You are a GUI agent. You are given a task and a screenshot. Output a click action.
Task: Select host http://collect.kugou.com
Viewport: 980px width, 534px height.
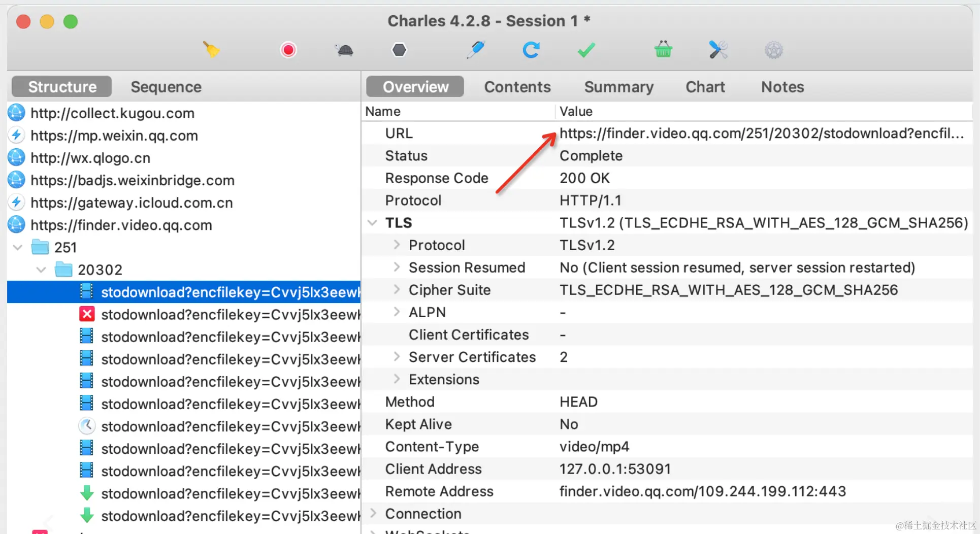112,113
